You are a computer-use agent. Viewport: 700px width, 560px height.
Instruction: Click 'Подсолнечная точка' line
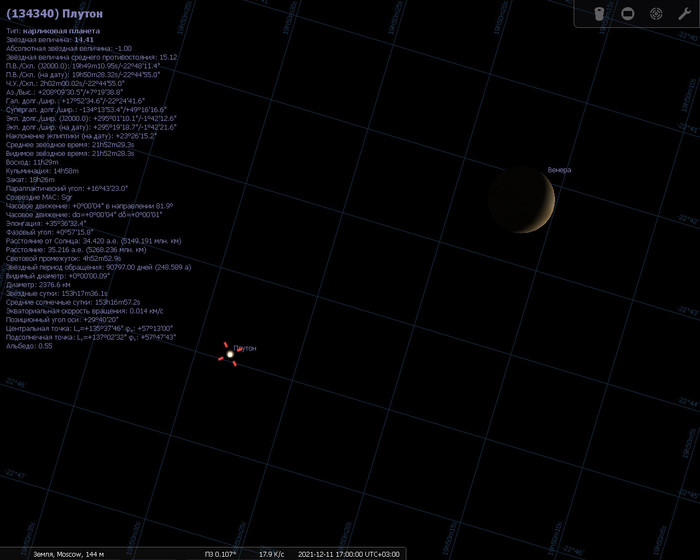(91, 337)
